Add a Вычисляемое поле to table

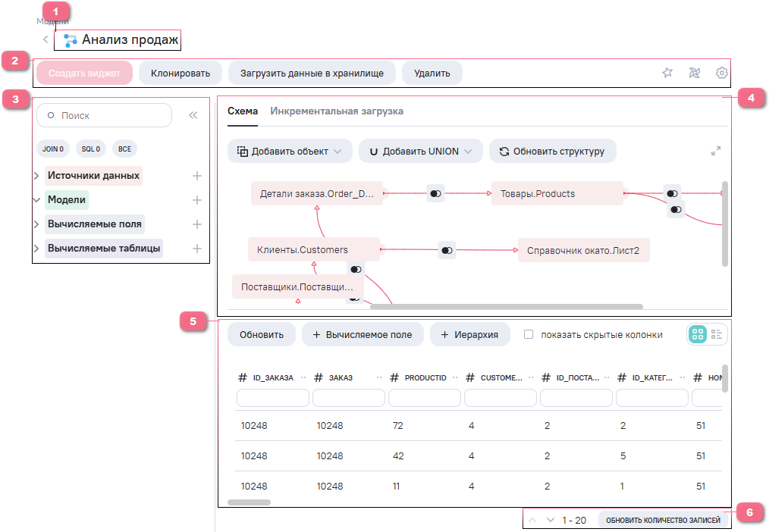pos(363,334)
